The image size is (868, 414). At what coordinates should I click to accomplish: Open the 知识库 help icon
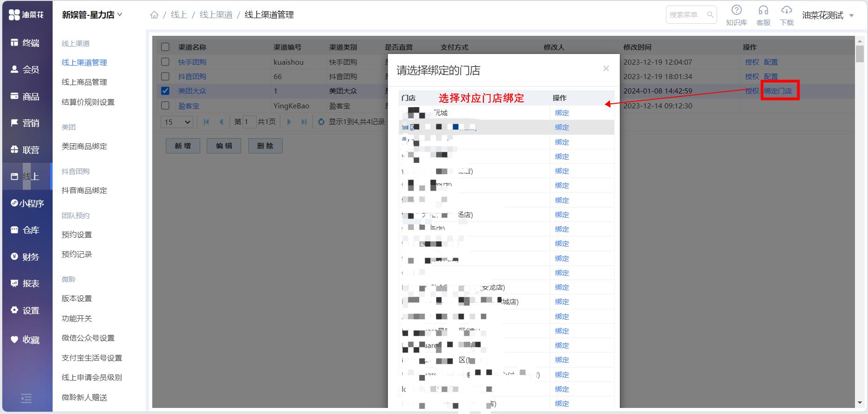736,15
